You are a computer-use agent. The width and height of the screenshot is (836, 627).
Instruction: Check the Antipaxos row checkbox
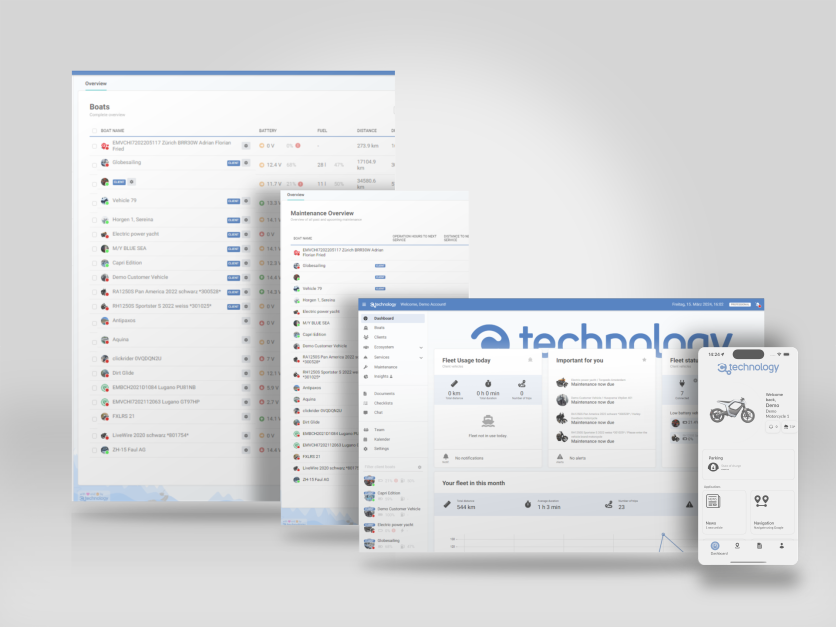tap(94, 323)
